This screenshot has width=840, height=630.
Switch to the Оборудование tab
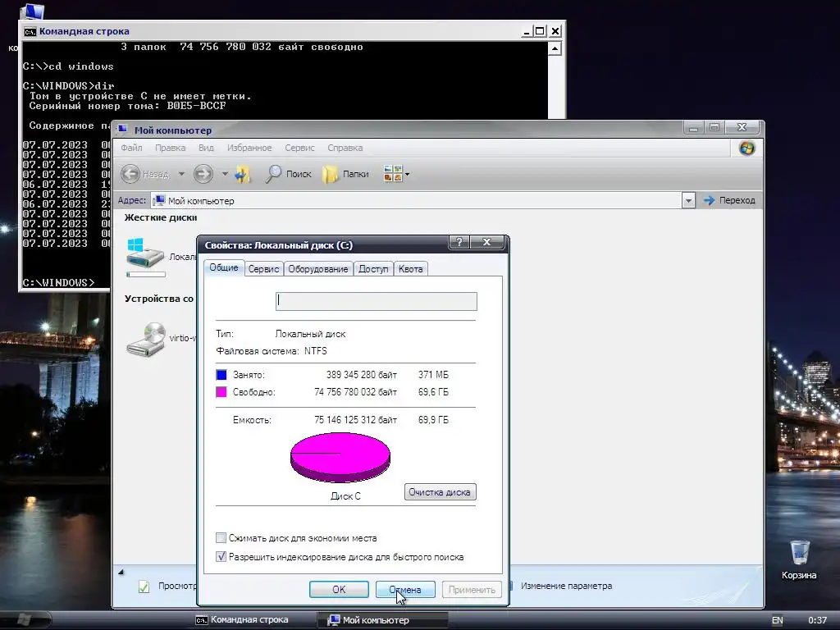[x=318, y=269]
